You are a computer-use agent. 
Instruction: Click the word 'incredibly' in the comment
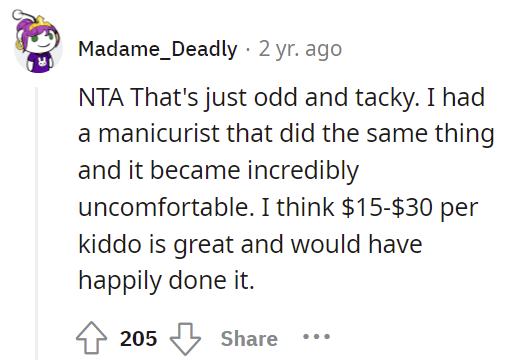(x=303, y=170)
